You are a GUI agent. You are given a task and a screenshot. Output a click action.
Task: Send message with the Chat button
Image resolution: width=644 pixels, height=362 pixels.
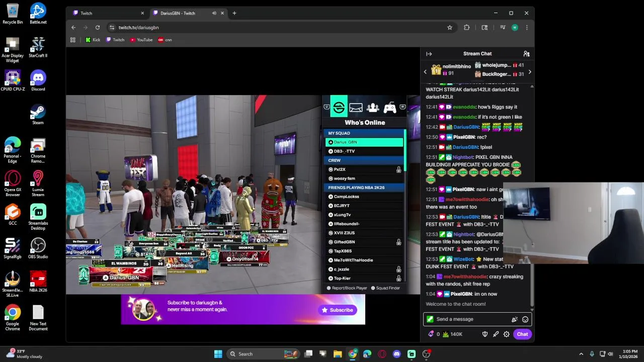pyautogui.click(x=522, y=334)
